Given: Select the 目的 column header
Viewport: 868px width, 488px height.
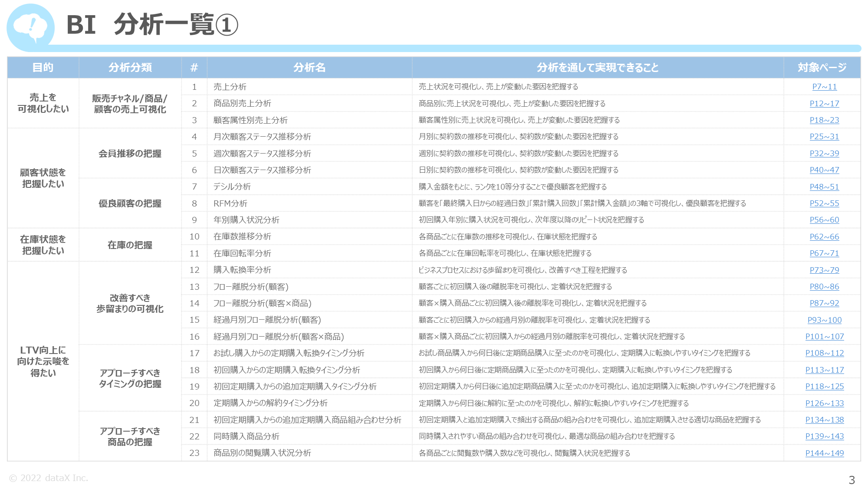Looking at the screenshot, I should (x=43, y=68).
